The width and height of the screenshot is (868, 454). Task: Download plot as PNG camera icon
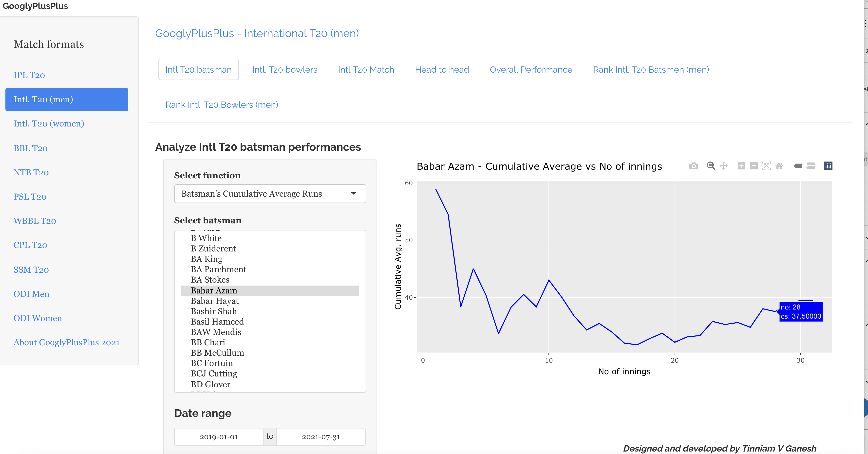click(694, 166)
